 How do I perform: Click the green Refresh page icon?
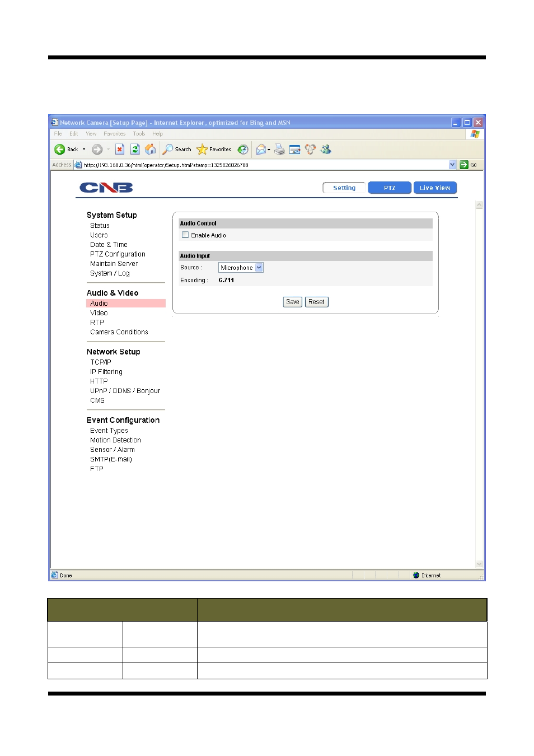[135, 150]
